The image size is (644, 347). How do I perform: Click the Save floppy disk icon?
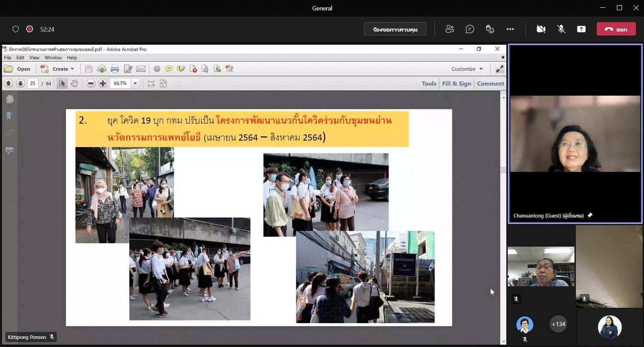(x=88, y=69)
